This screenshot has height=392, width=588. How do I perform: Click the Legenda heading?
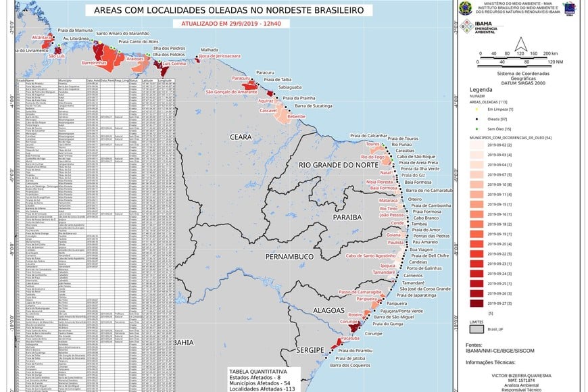[x=481, y=89]
